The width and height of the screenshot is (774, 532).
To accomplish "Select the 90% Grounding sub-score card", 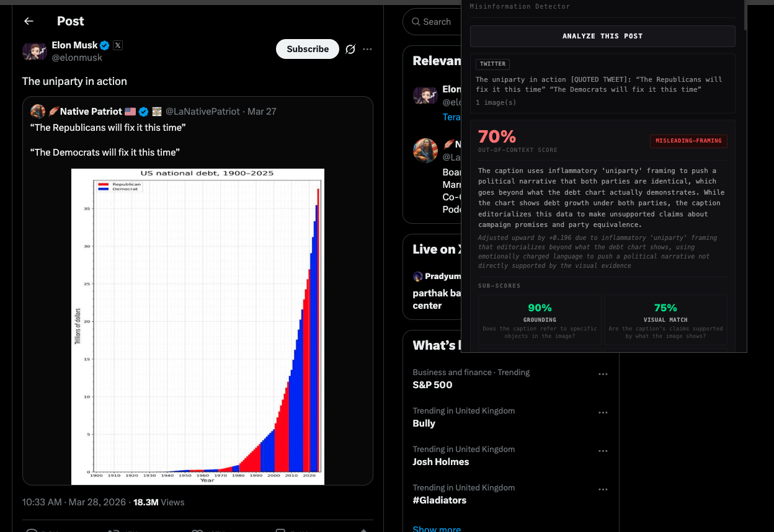I will pyautogui.click(x=540, y=319).
